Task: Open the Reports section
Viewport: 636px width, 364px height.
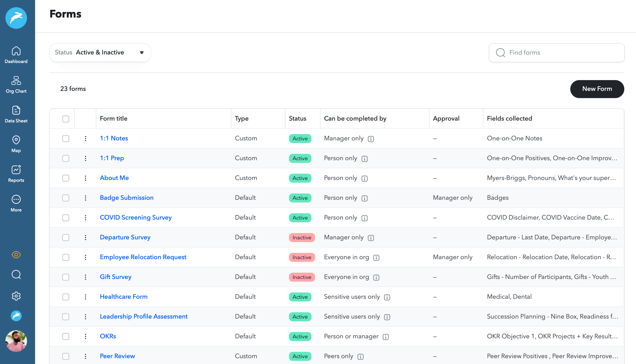Action: coord(16,173)
